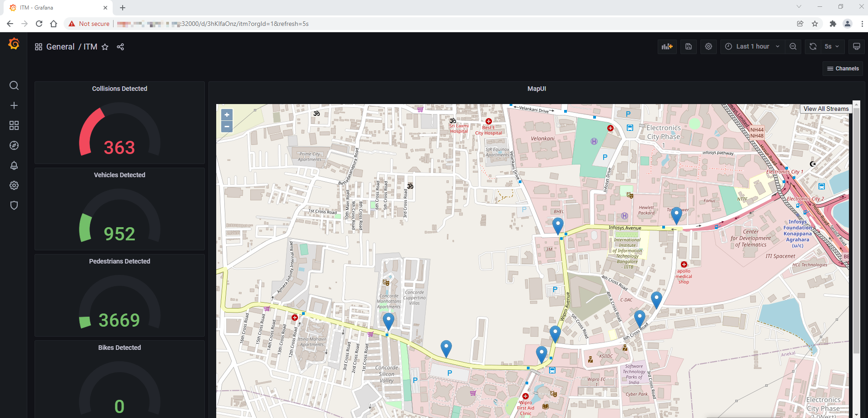Mark the ITM dashboard as favorite
Image resolution: width=868 pixels, height=418 pixels.
[105, 46]
